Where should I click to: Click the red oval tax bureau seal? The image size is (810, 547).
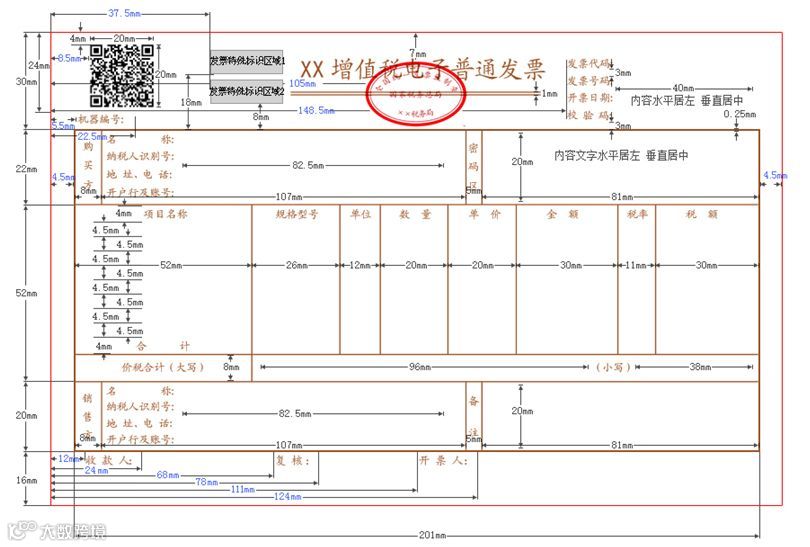pos(416,95)
